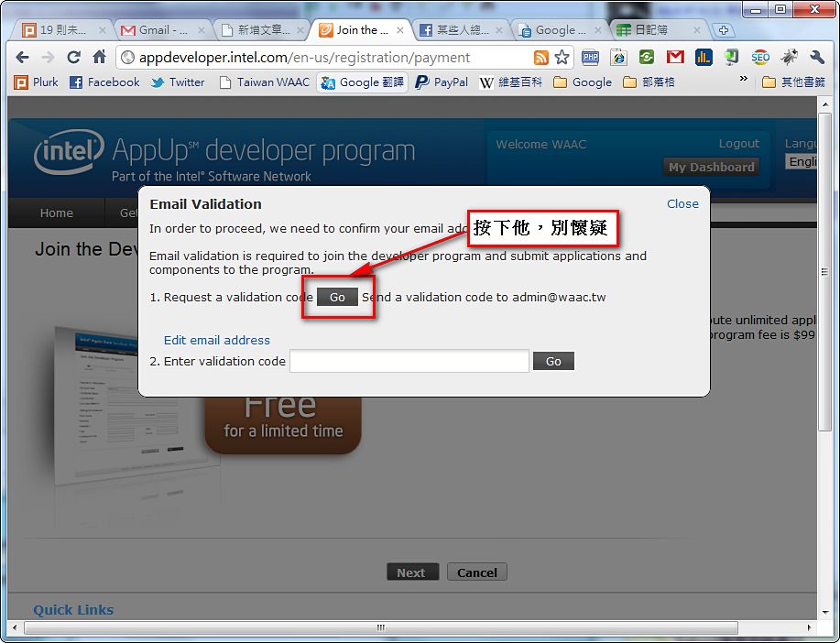This screenshot has width=840, height=643.
Task: Open the Google 翻譯 bookmark
Action: (x=362, y=82)
